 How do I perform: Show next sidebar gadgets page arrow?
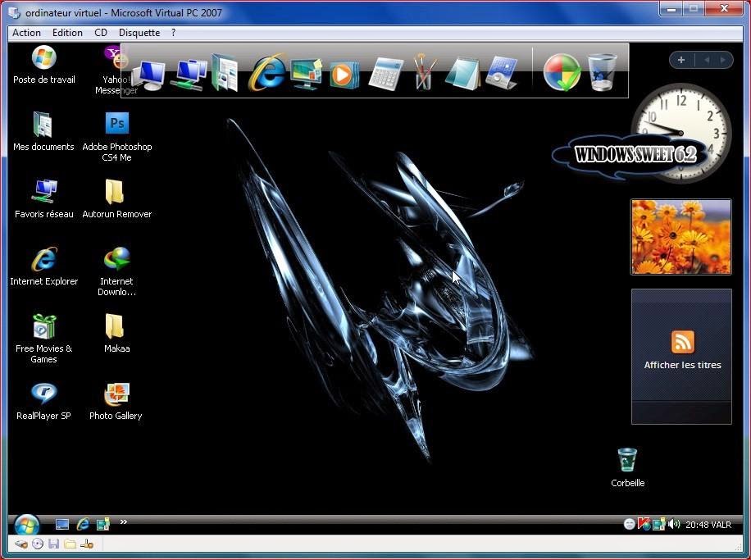[x=723, y=60]
